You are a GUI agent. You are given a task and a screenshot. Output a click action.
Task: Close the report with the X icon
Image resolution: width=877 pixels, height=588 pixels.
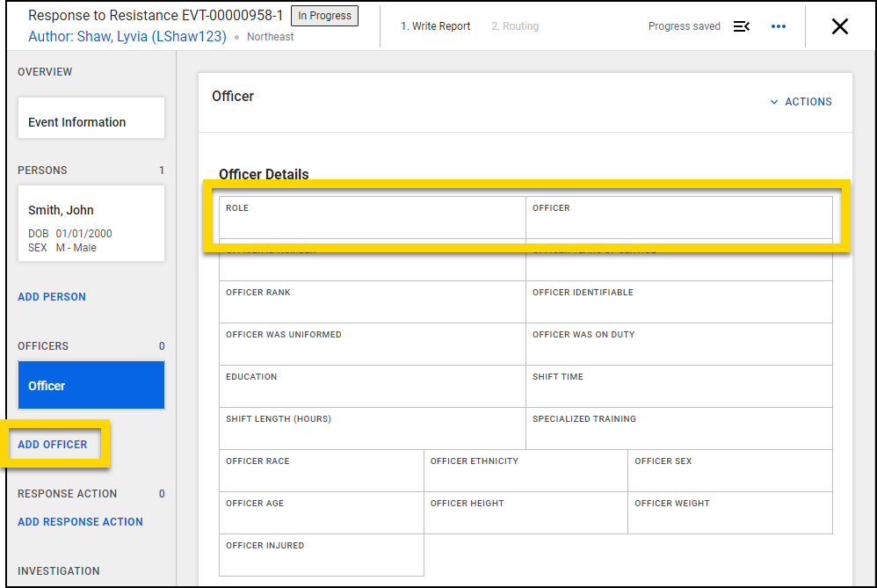point(839,26)
